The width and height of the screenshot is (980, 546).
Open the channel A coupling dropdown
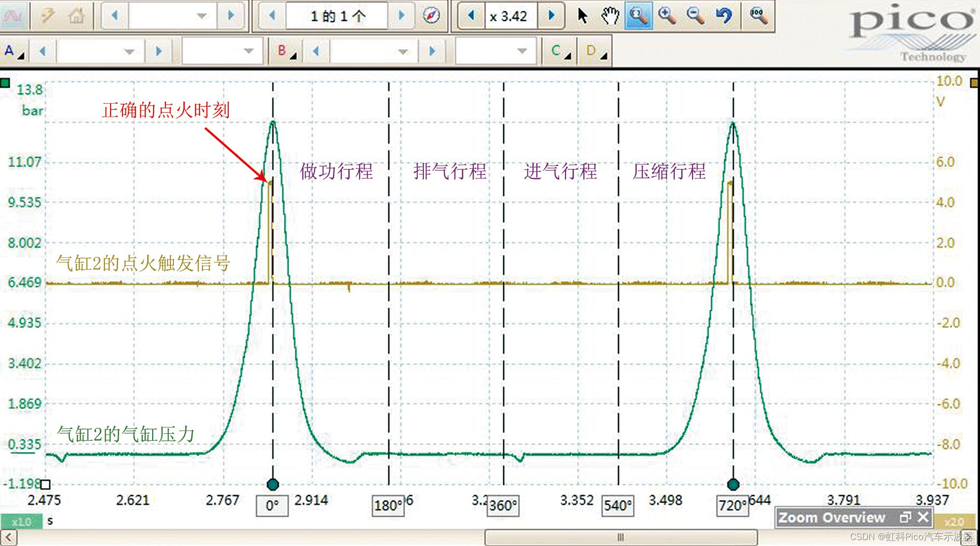click(249, 51)
